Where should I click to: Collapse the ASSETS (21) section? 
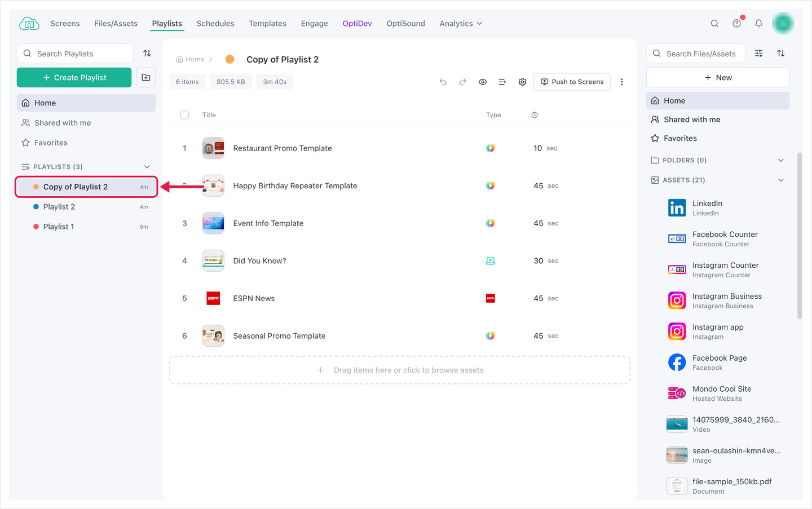click(781, 180)
